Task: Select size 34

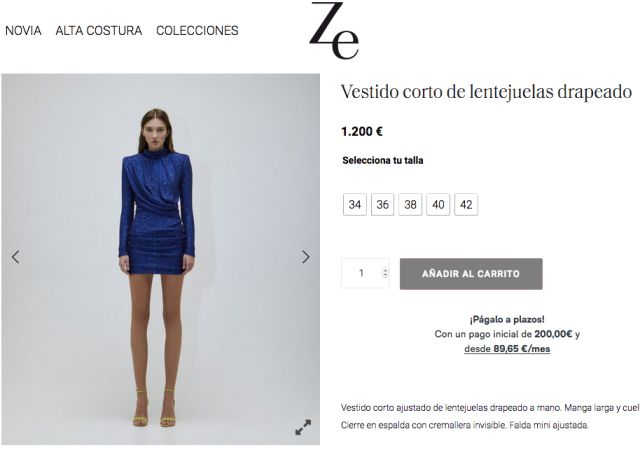Action: [355, 204]
